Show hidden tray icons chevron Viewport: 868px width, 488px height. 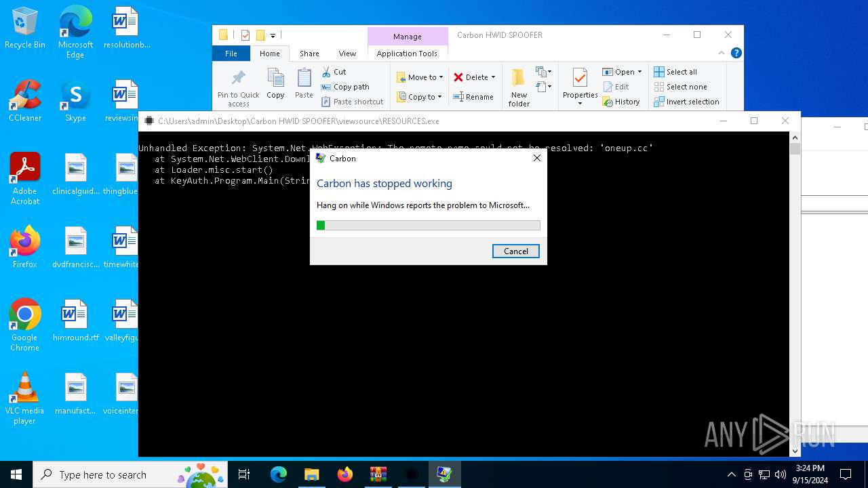[731, 474]
